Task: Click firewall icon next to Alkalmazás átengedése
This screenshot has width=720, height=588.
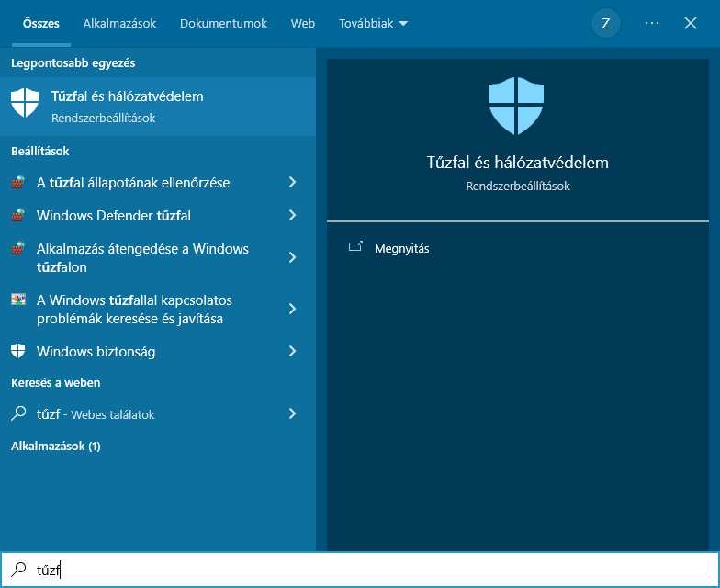Action: point(18,248)
